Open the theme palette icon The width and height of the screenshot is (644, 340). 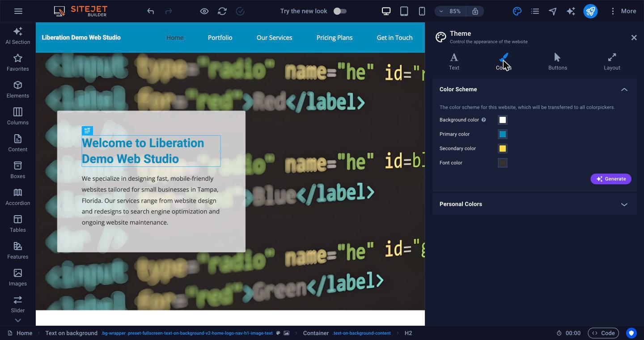point(517,11)
